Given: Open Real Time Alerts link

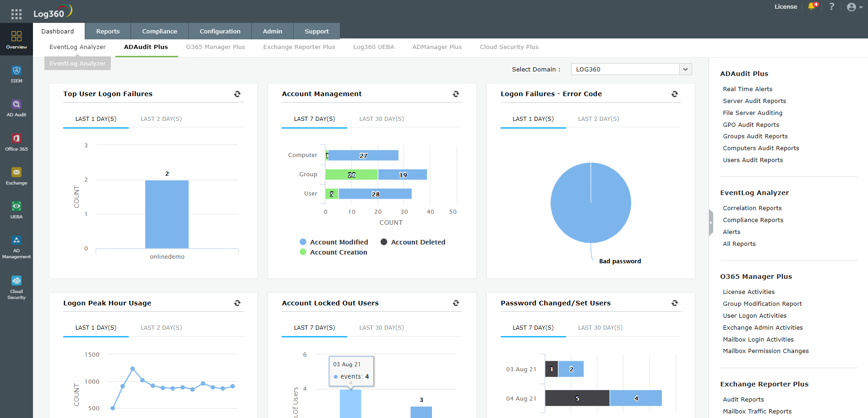Looking at the screenshot, I should (748, 89).
